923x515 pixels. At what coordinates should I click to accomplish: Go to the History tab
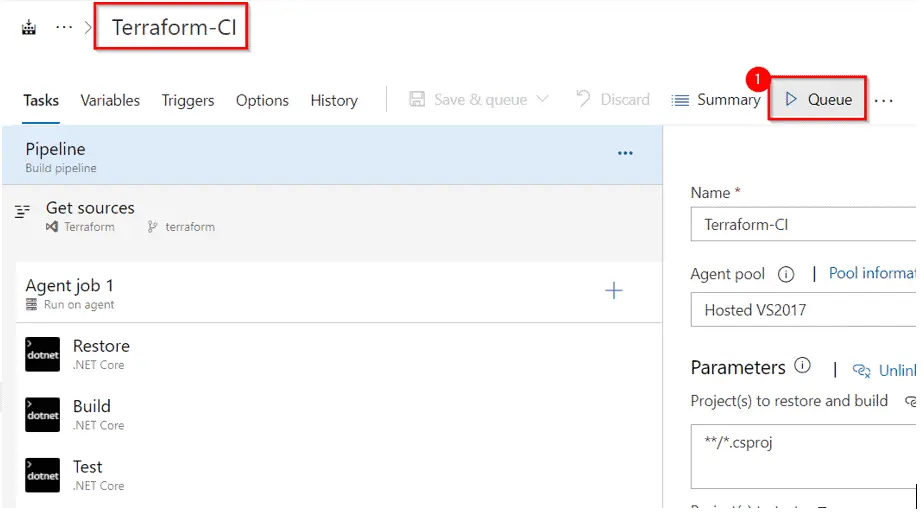click(x=334, y=100)
